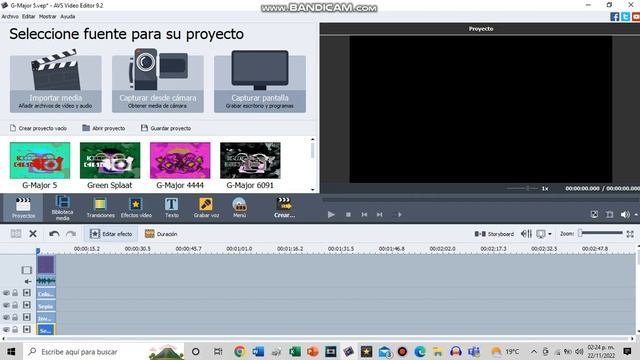The width and height of the screenshot is (640, 360).
Task: Open the G-Major 4444 project thumbnail
Action: tap(180, 160)
